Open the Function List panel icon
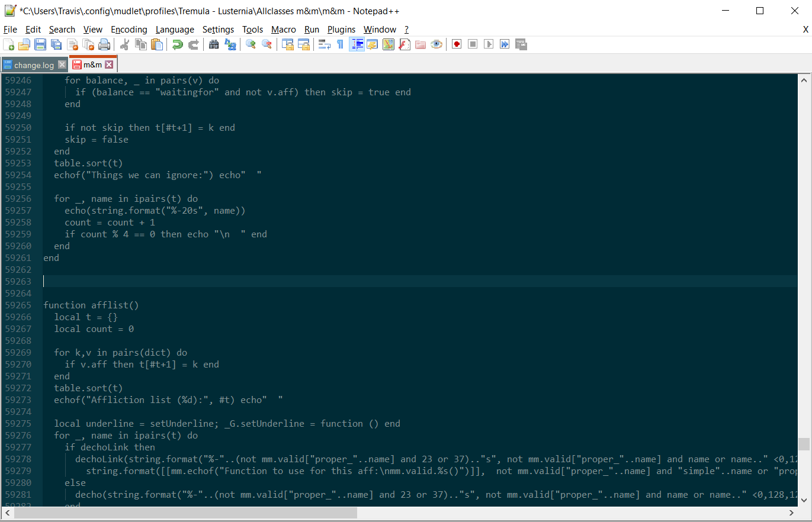The width and height of the screenshot is (812, 522). point(405,44)
